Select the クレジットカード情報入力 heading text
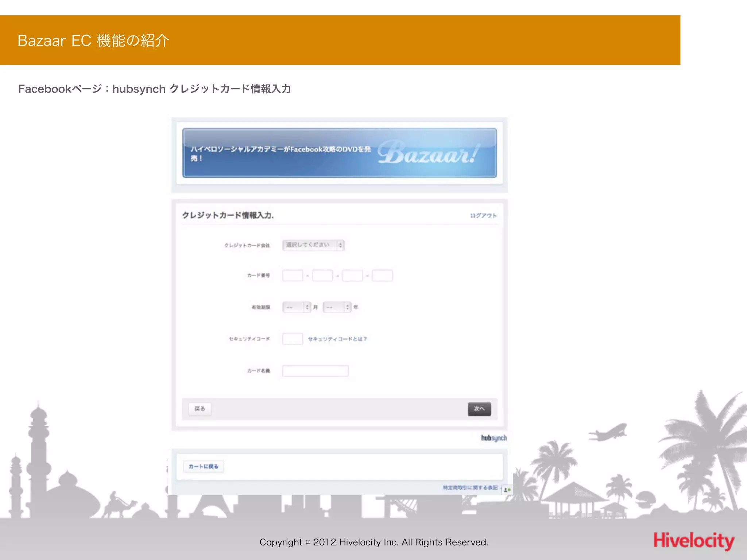This screenshot has width=747, height=560. (228, 215)
